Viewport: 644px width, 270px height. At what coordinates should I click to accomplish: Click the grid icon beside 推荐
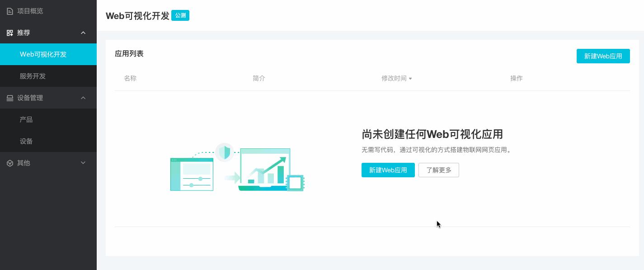click(x=10, y=33)
